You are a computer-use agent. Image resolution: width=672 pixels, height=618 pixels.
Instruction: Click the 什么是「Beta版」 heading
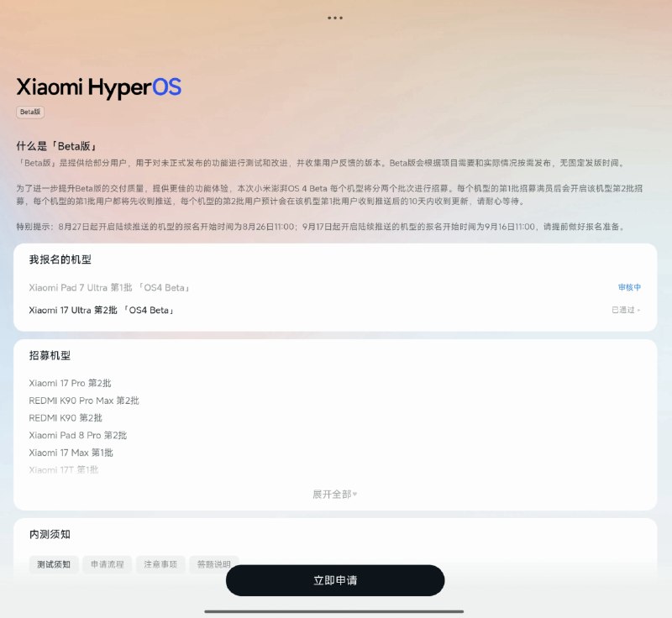pos(56,146)
